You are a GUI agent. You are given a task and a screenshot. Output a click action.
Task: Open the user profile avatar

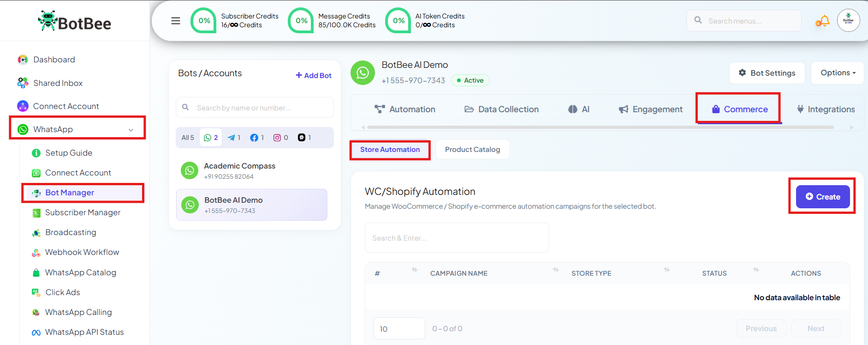[x=849, y=20]
